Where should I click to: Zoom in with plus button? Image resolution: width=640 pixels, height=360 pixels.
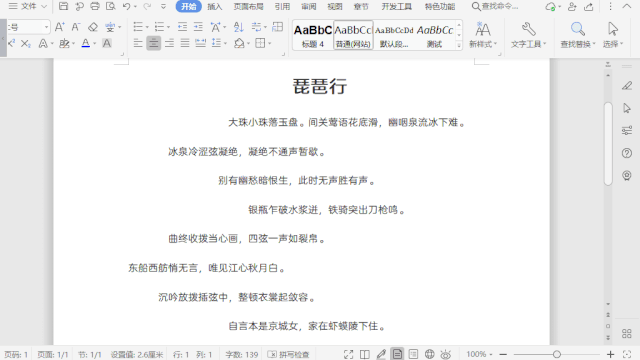610,354
